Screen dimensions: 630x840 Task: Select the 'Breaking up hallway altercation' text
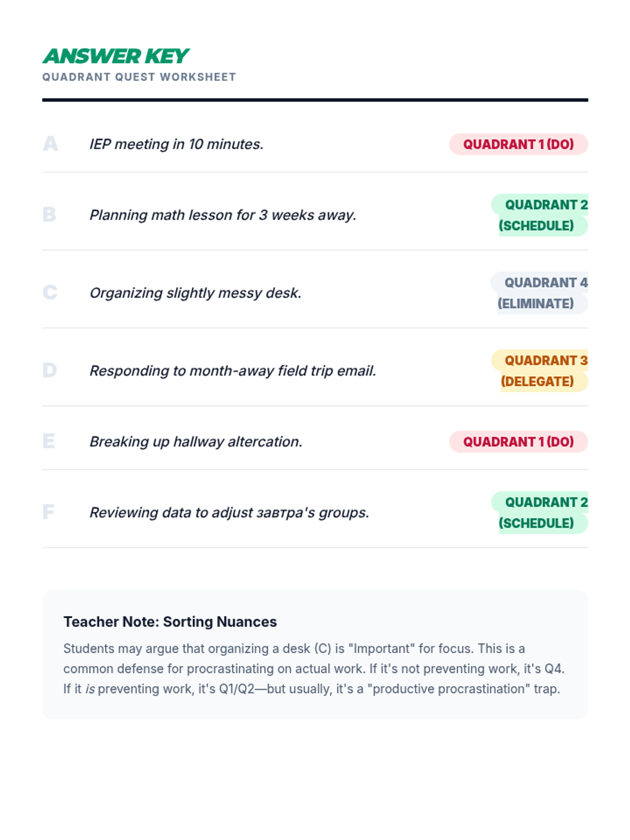coord(196,442)
